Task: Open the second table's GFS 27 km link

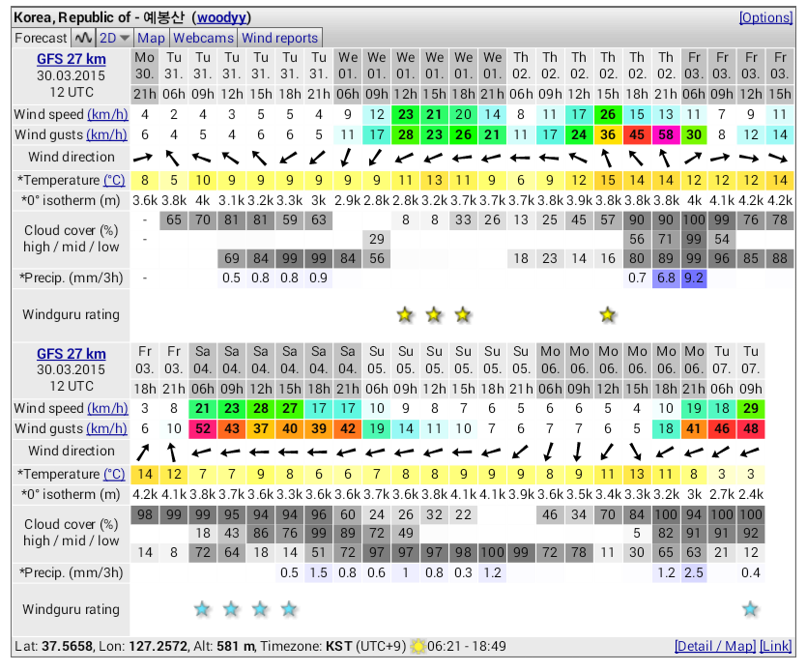Action: coord(71,354)
